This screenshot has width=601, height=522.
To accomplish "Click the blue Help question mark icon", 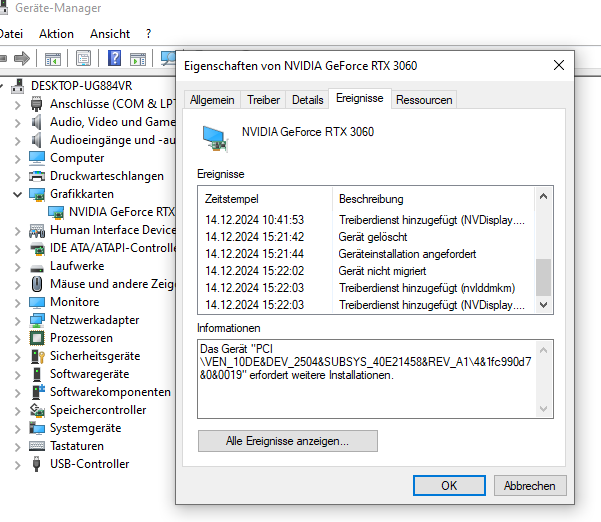I will pos(114,58).
